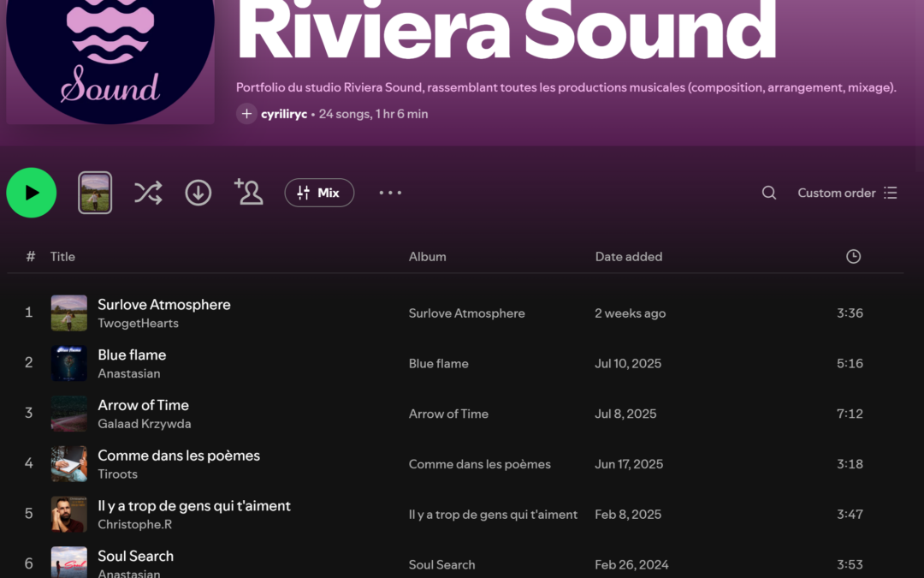
Task: Open the three-dots more options menu
Action: [x=390, y=193]
